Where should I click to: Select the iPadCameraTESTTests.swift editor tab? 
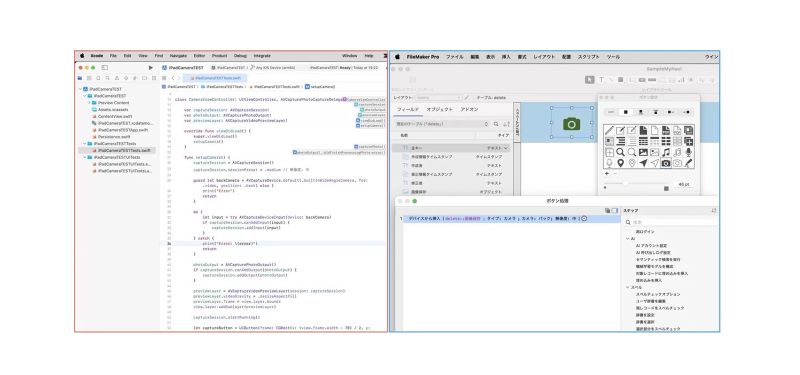pos(215,78)
